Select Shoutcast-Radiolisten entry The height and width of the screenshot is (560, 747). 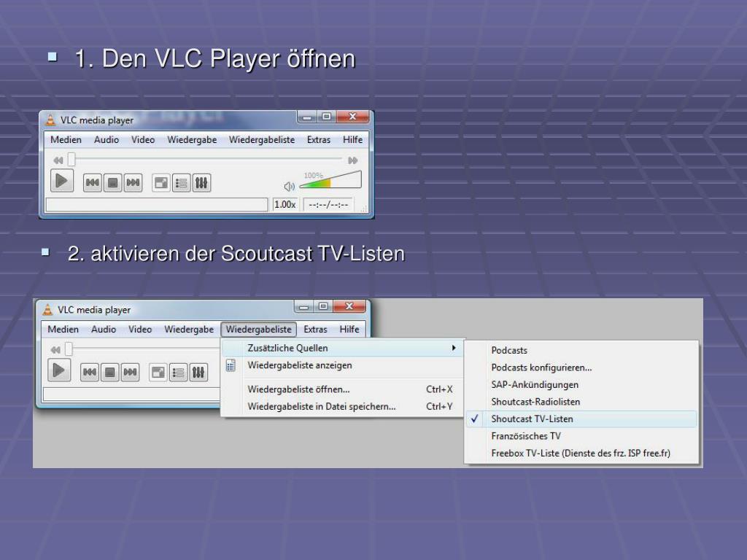tap(581, 402)
